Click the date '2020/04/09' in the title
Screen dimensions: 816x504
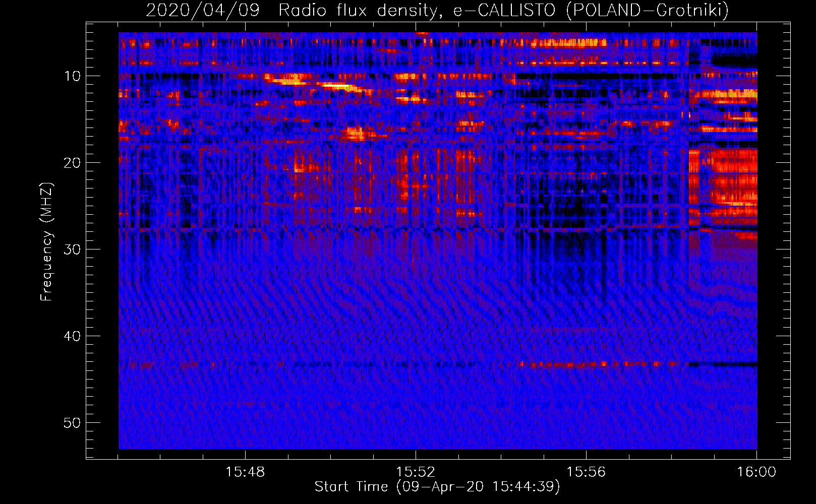click(x=203, y=11)
